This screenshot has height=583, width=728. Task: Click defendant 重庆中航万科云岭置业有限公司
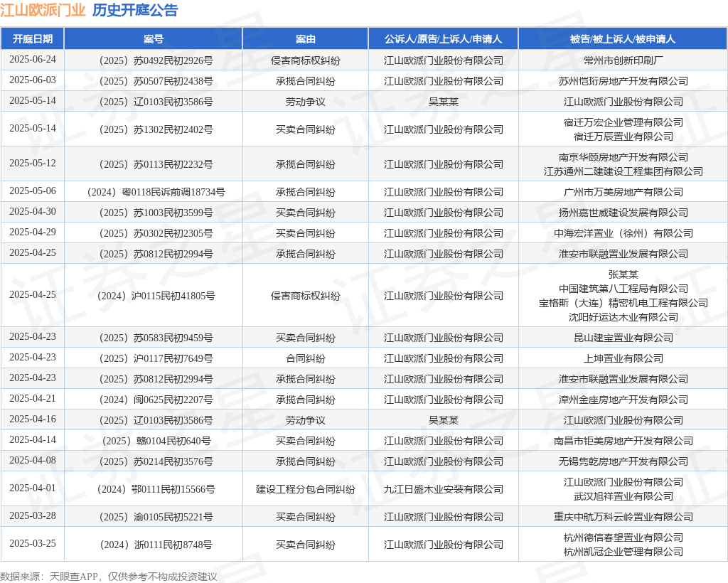click(623, 517)
